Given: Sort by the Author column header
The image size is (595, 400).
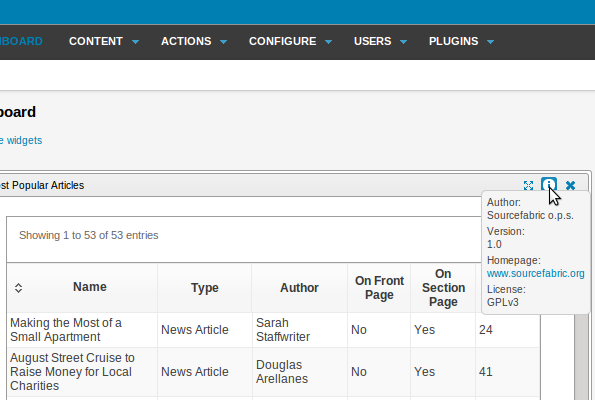Looking at the screenshot, I should point(299,288).
